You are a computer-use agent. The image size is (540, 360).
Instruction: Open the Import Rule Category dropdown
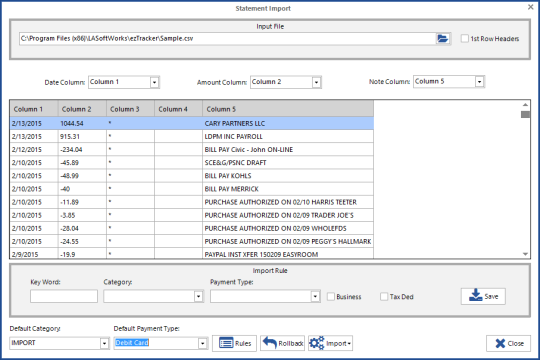pyautogui.click(x=198, y=296)
